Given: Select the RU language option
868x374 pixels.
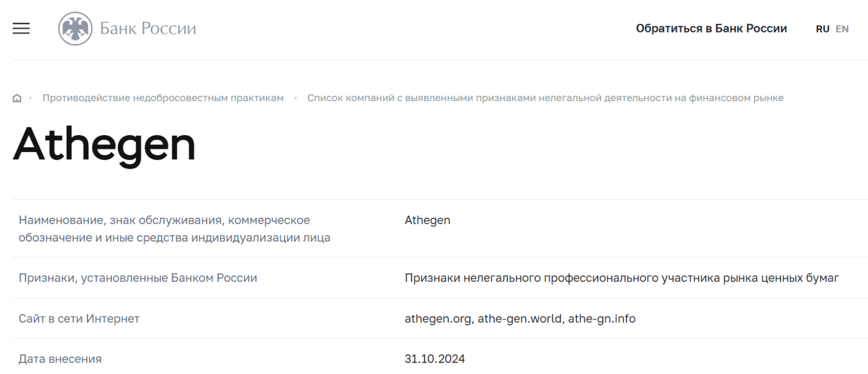Looking at the screenshot, I should click(822, 29).
